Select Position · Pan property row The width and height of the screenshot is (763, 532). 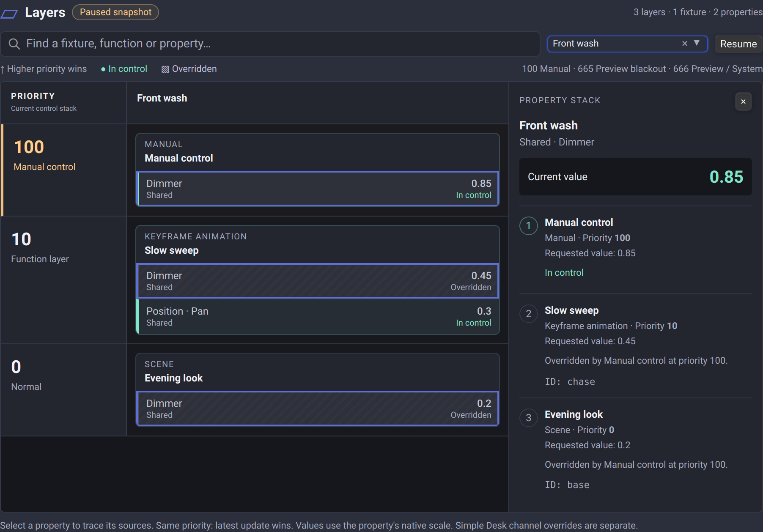318,316
